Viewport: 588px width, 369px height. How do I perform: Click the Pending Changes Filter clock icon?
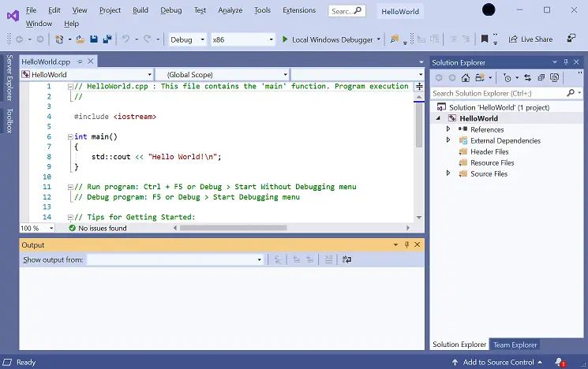507,78
